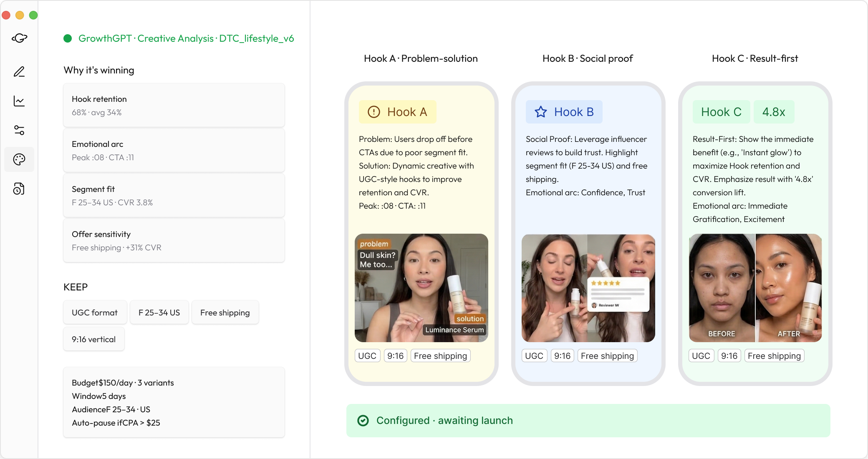Click the 4.8x green badge
The width and height of the screenshot is (868, 459).
774,112
